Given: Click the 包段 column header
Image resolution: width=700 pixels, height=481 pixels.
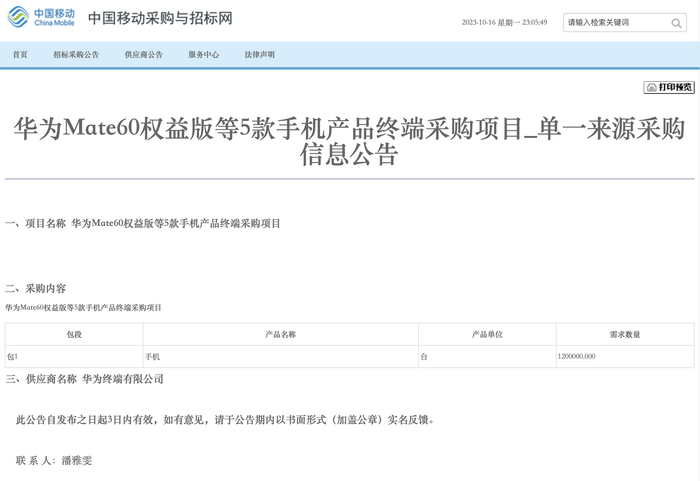Looking at the screenshot, I should coord(74,335).
